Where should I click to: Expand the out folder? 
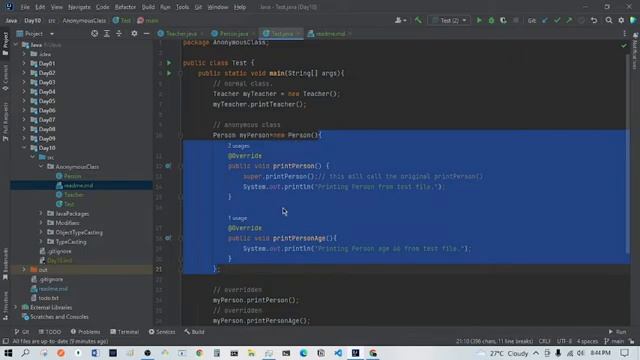click(x=24, y=270)
